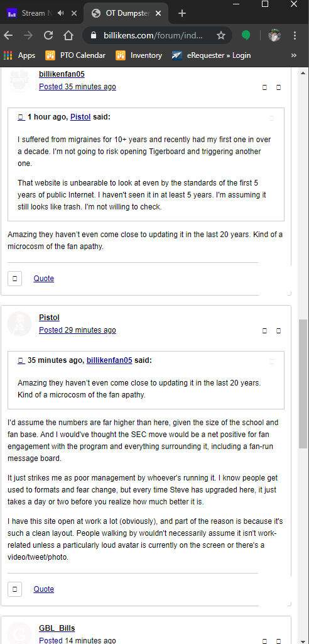This screenshot has height=644, width=309.
Task: Expand the hidden bookmarks overflow chevron
Action: coord(294,55)
